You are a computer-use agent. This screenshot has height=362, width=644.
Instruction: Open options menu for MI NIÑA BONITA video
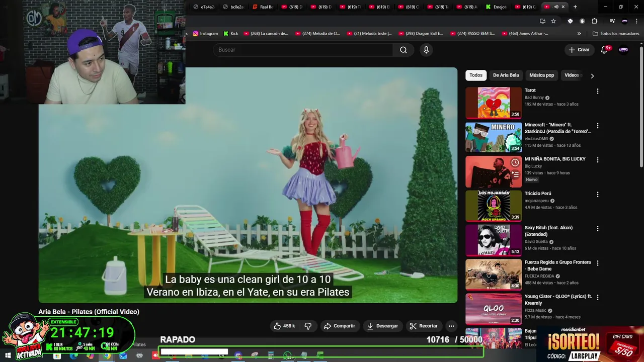tap(598, 160)
